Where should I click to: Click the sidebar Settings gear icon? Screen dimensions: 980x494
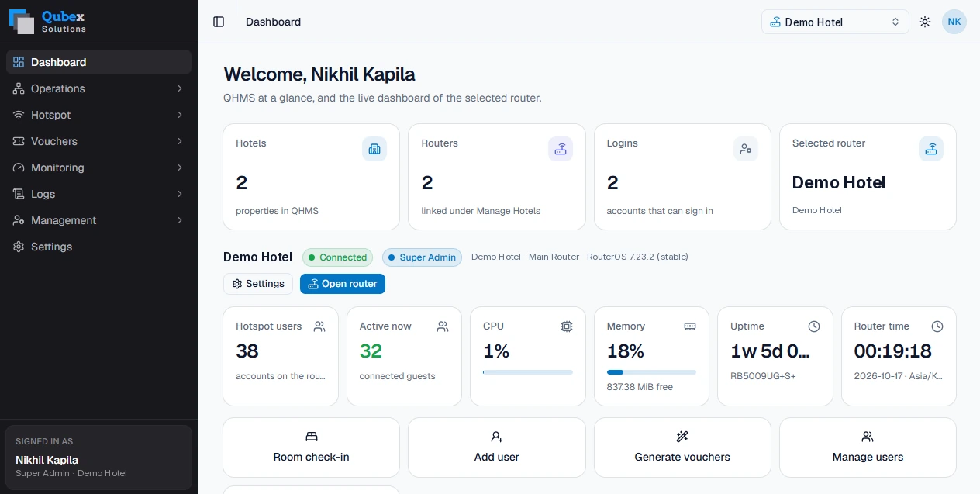19,247
